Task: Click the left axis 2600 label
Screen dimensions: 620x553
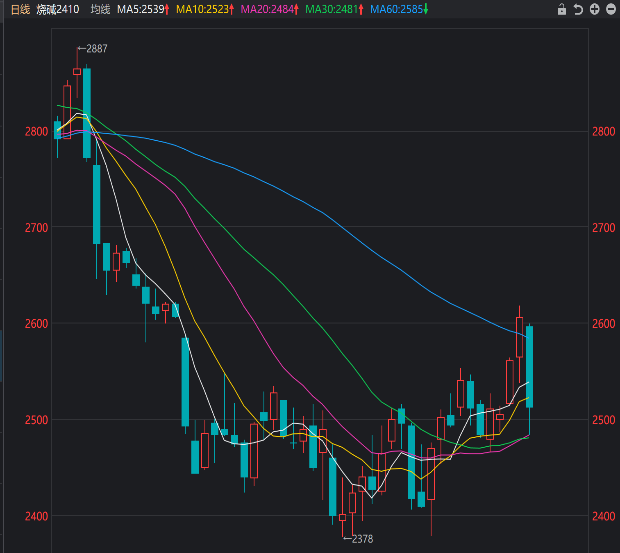Action: [x=37, y=323]
